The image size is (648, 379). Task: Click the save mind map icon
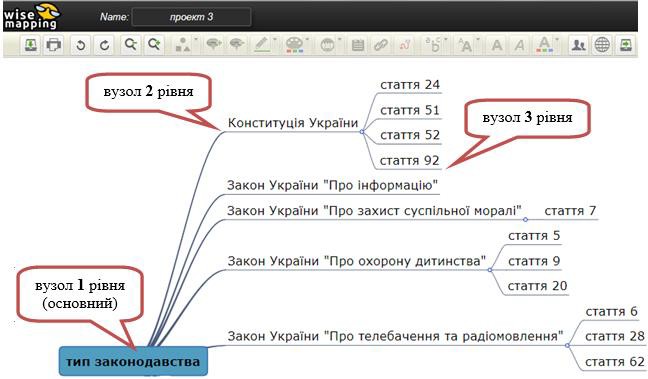tap(30, 45)
